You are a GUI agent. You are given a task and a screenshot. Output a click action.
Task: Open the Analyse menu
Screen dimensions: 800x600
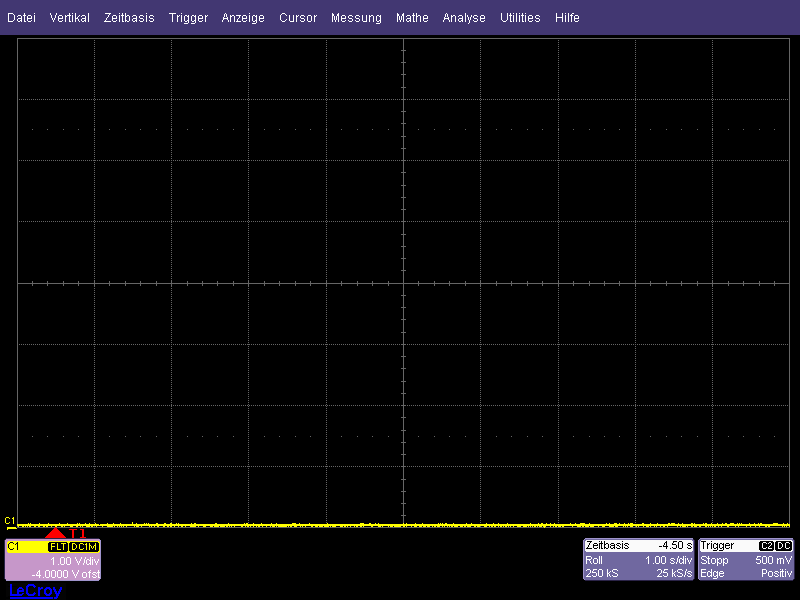[x=464, y=18]
